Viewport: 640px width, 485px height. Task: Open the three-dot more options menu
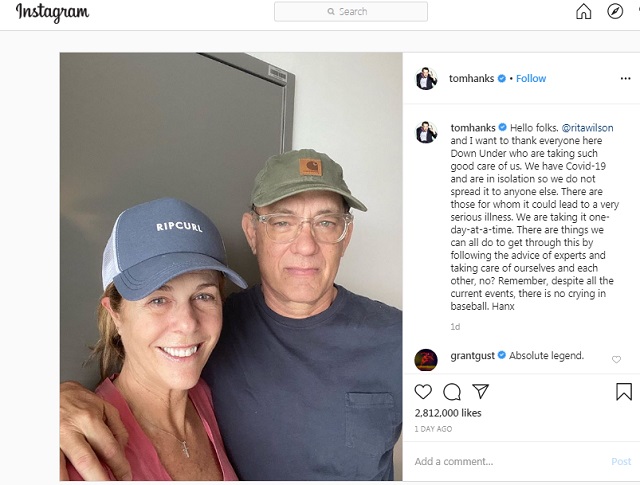(623, 79)
